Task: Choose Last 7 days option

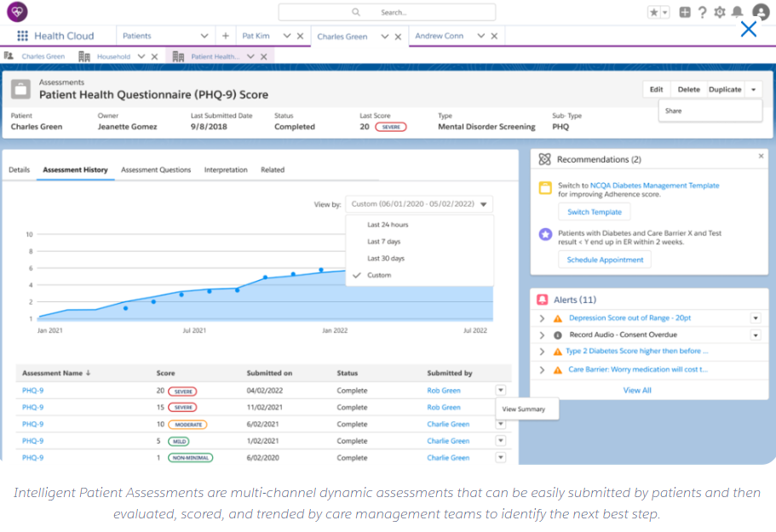Action: [385, 242]
